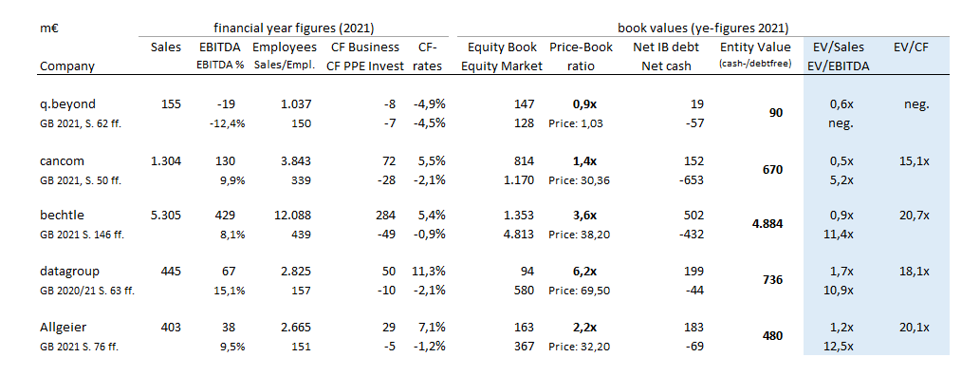Select bechtle sales value 5.305
The image size is (980, 376).
tap(166, 216)
